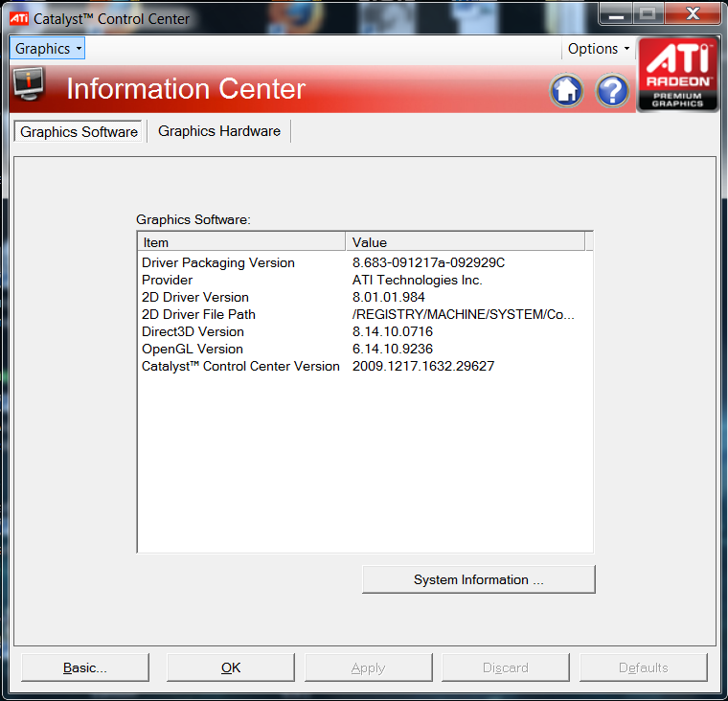The image size is (728, 701).
Task: Click value 8.14.10.0716
Action: (393, 331)
